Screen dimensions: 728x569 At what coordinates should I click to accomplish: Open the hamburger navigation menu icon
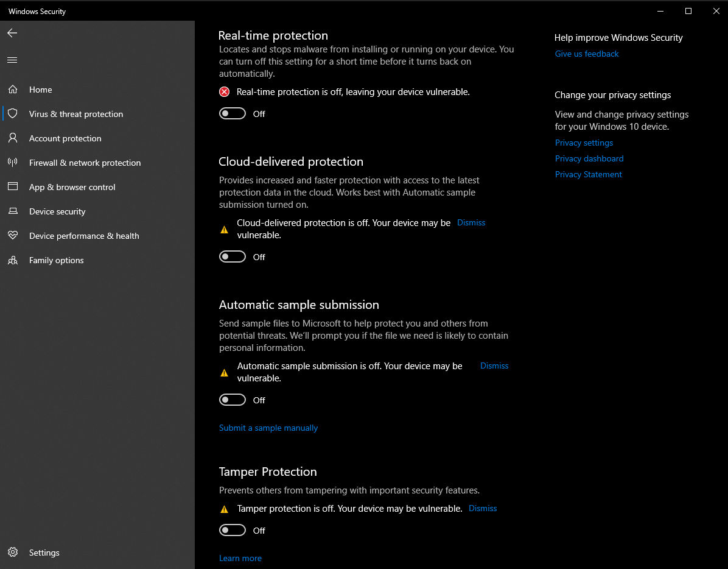pyautogui.click(x=12, y=60)
